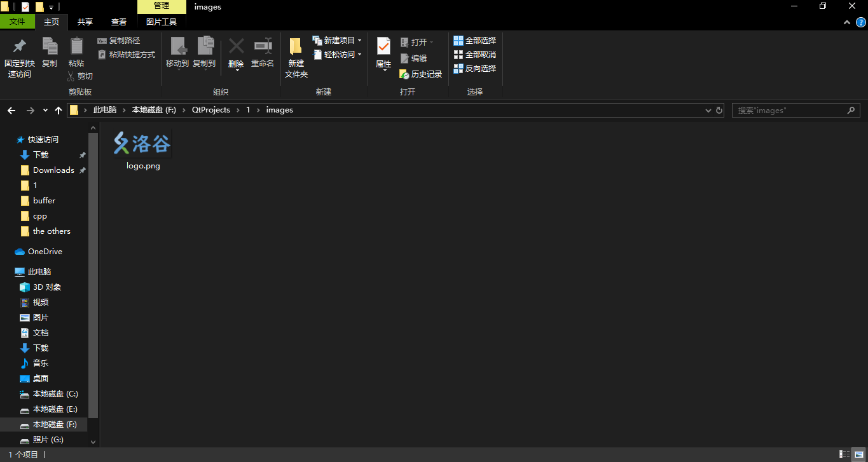The width and height of the screenshot is (868, 462).
Task: Click the navigation pane scrollbar
Action: (x=93, y=275)
